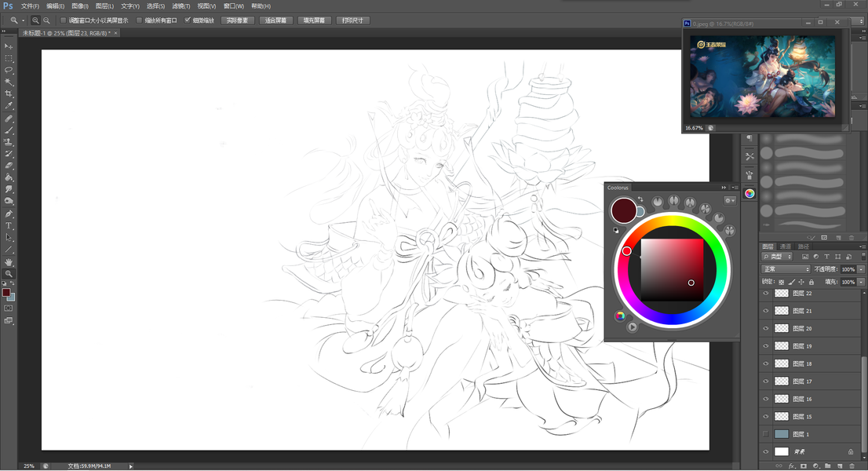Select the Eyedropper tool

click(9, 106)
